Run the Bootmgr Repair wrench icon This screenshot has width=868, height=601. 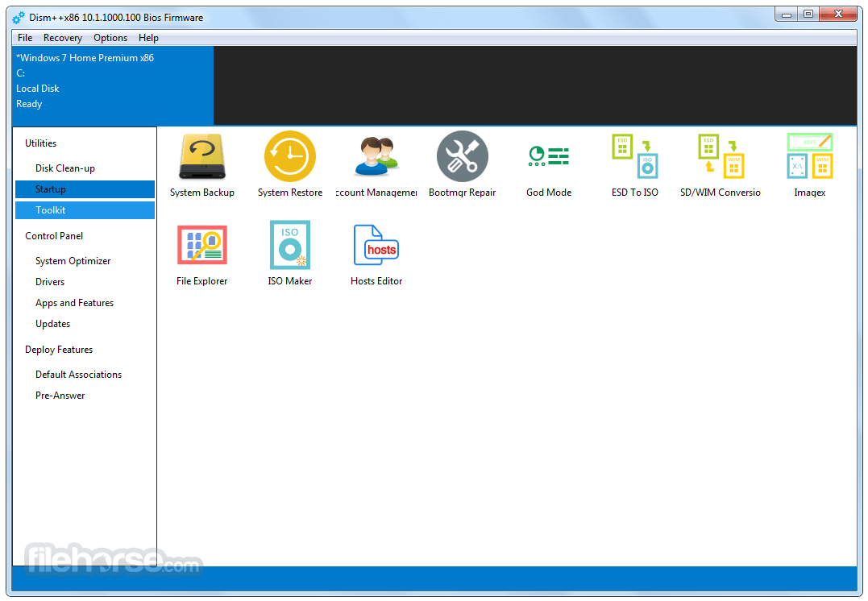pos(463,156)
